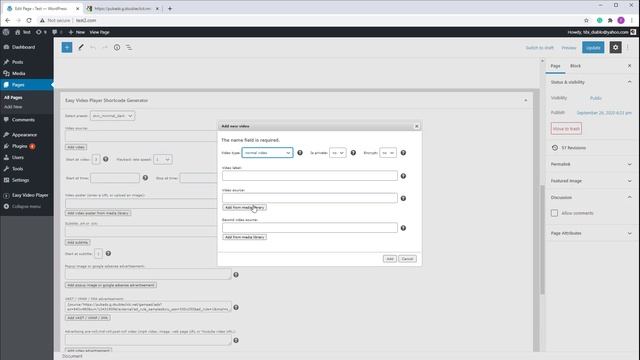Click the updates icon in admin bar

pyautogui.click(x=39, y=32)
